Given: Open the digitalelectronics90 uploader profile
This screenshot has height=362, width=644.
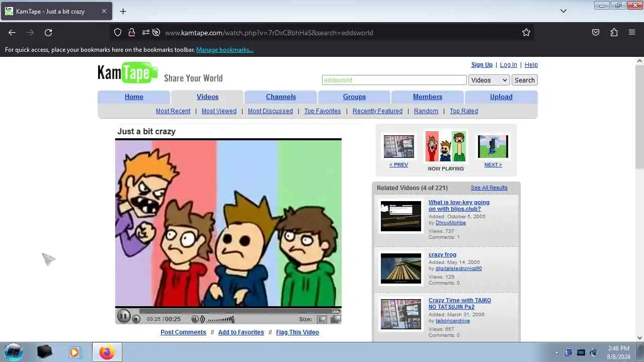Looking at the screenshot, I should [459, 268].
